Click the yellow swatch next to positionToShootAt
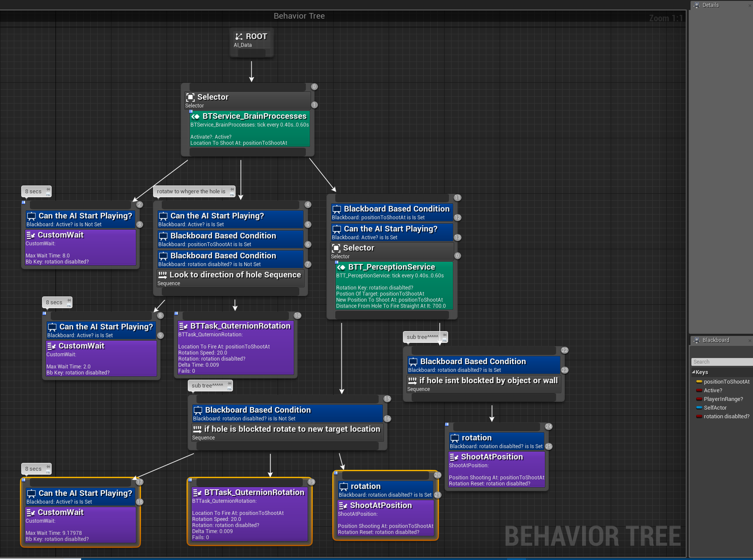This screenshot has width=753, height=560. (700, 381)
